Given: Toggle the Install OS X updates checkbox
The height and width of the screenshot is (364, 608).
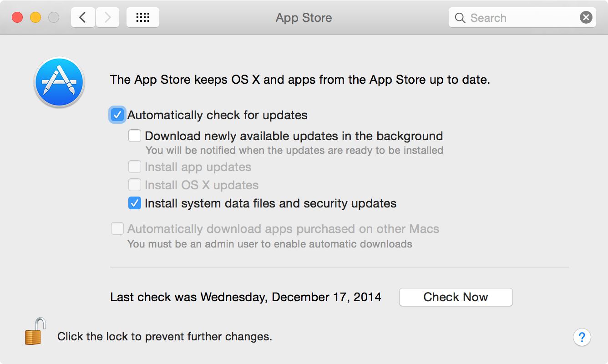Looking at the screenshot, I should [x=135, y=185].
